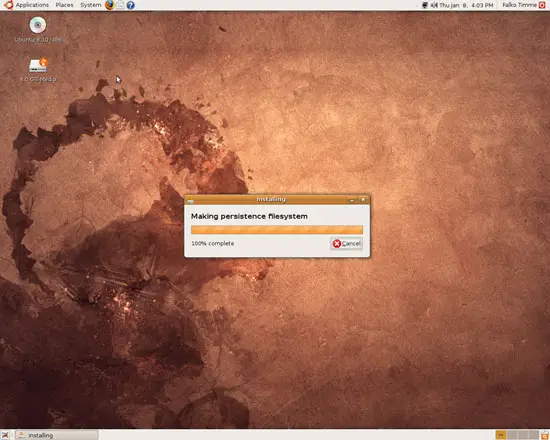Open the Places menu
The width and height of the screenshot is (550, 440).
tap(65, 5)
